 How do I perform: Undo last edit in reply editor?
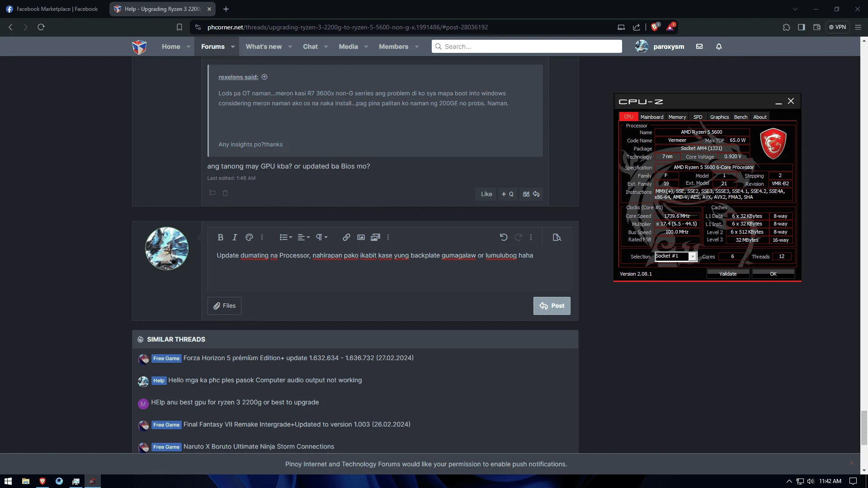pyautogui.click(x=504, y=237)
